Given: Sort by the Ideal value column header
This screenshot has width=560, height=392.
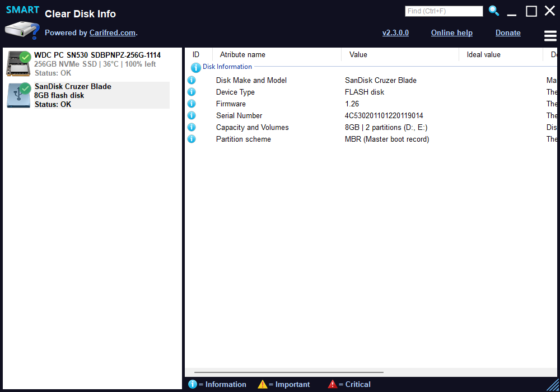Looking at the screenshot, I should point(501,55).
